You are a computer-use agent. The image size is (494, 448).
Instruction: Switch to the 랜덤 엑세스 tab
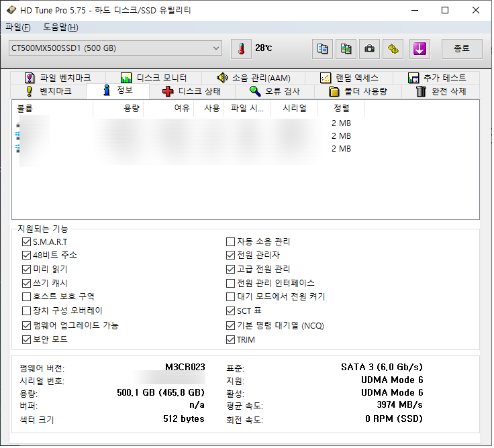[349, 78]
